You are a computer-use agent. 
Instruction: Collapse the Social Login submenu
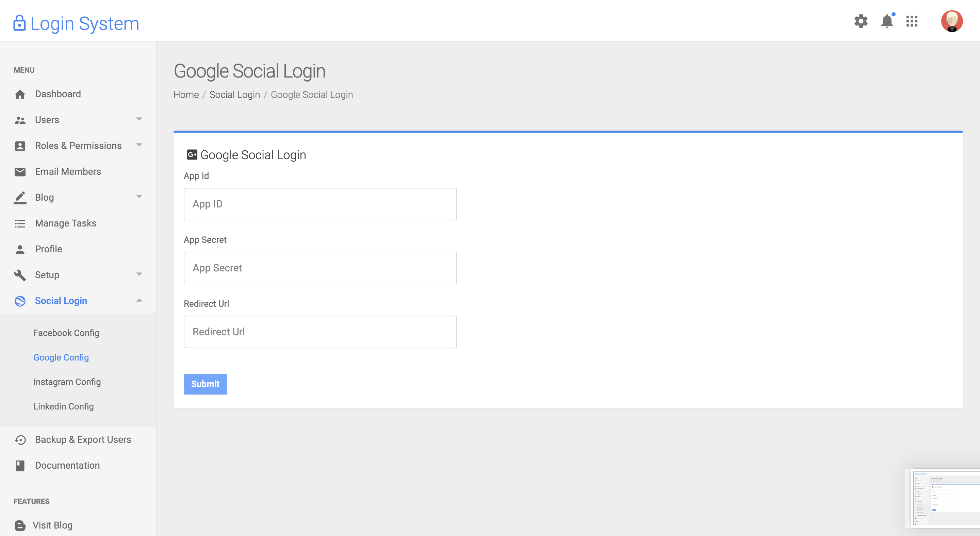tap(139, 300)
